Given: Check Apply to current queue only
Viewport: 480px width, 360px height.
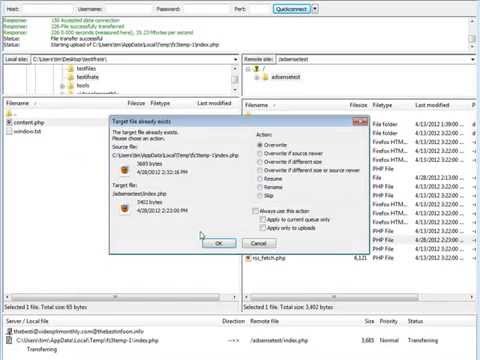Looking at the screenshot, I should (263, 220).
